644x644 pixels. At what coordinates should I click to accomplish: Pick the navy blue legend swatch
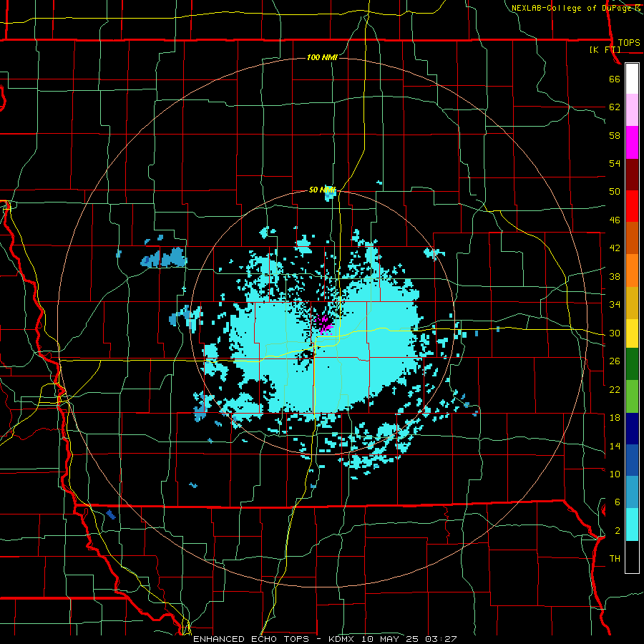coord(632,429)
